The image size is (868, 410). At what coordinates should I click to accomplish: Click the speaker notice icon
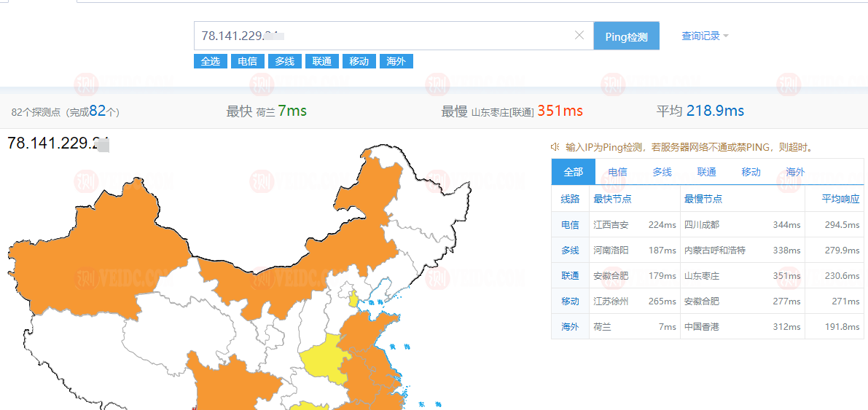pyautogui.click(x=555, y=146)
